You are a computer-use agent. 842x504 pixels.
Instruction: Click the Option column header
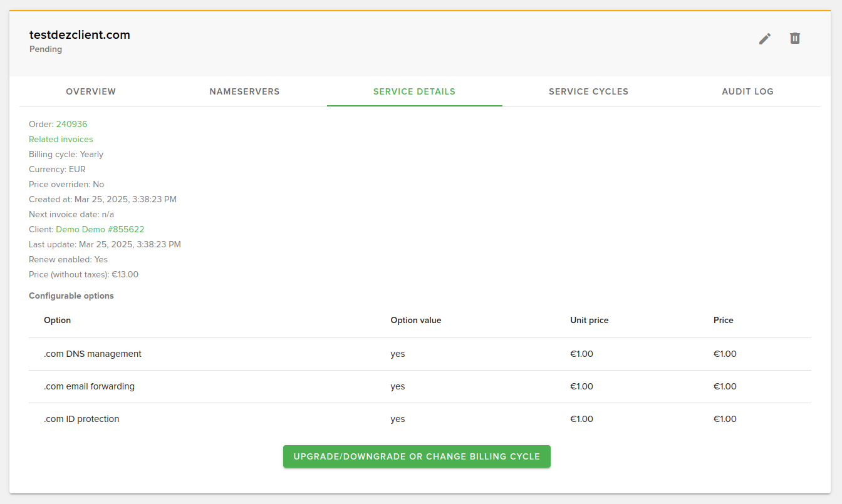coord(57,320)
